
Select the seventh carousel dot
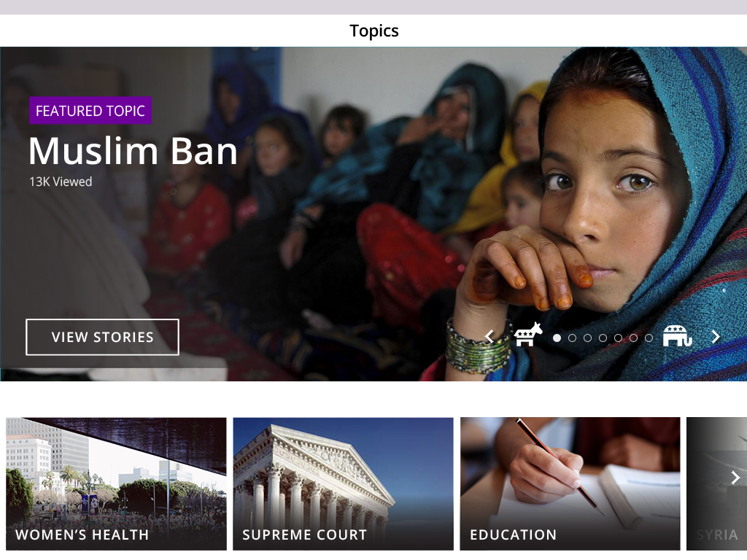tap(649, 338)
